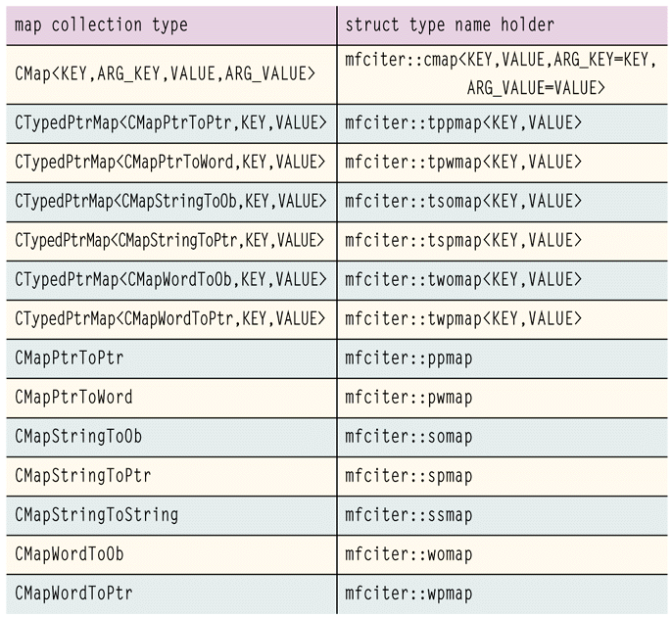672x618 pixels.
Task: Select the CTypedPtrMap<CMapStringToOb,KEY,VALUE> cell
Action: [170, 201]
